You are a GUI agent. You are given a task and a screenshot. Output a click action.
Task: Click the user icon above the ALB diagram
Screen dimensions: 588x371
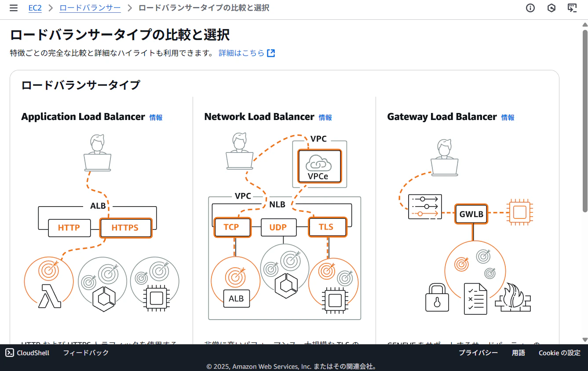click(98, 153)
